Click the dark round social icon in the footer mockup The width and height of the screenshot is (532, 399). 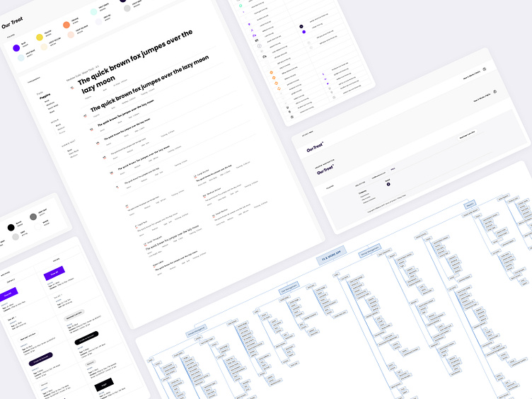pyautogui.click(x=388, y=184)
